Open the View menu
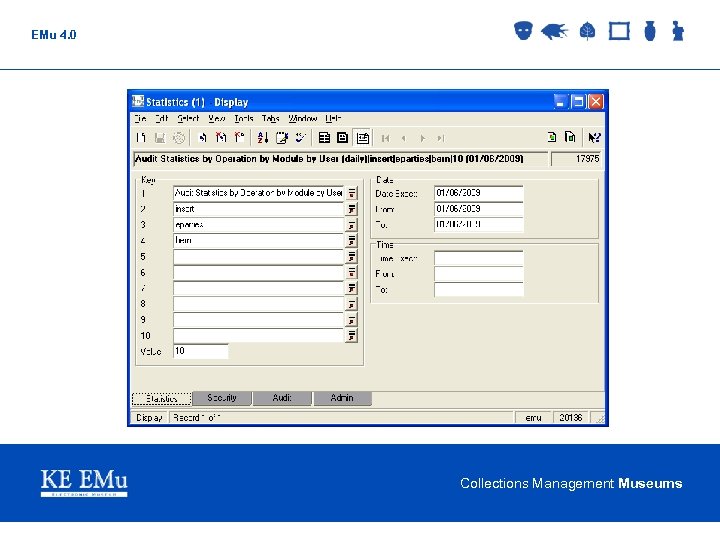The image size is (720, 540). 216,118
